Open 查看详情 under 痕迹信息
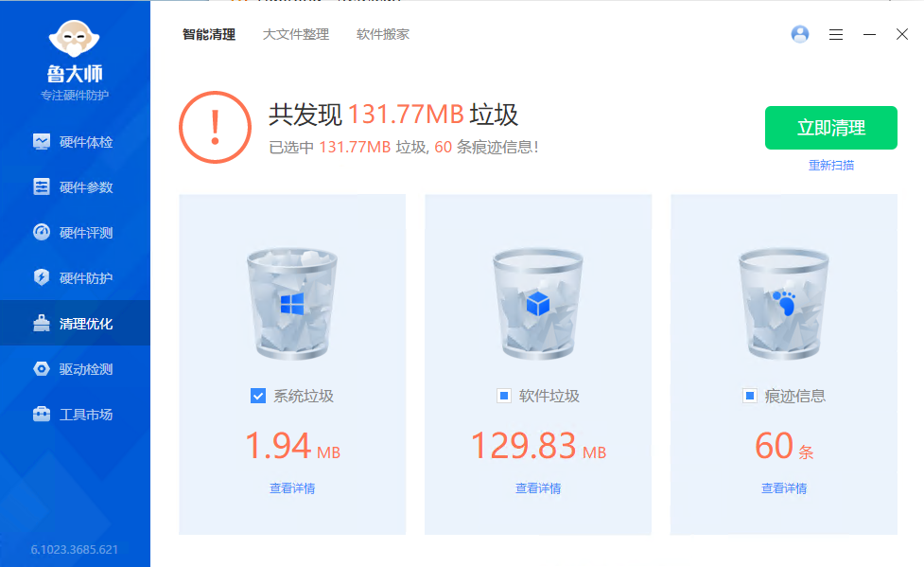This screenshot has width=924, height=567. tap(784, 488)
